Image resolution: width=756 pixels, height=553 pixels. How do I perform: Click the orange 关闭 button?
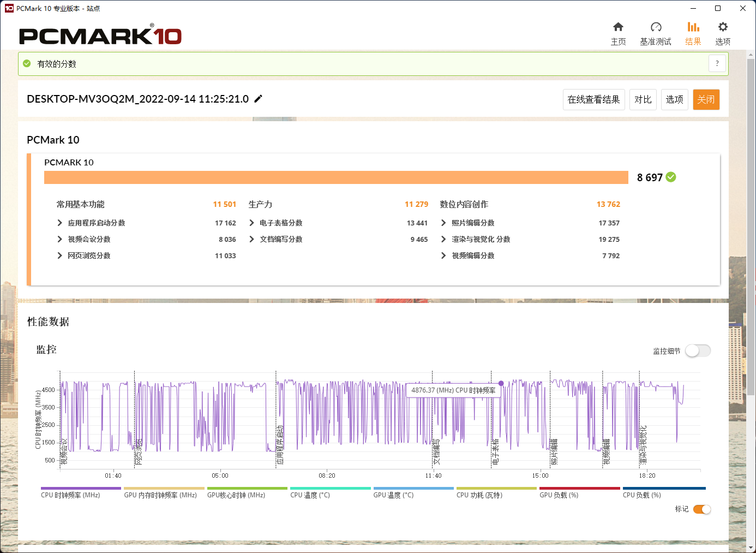[706, 99]
